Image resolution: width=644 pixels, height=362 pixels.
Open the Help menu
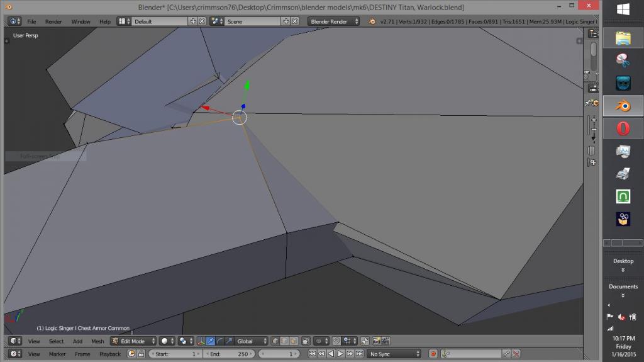coord(105,21)
